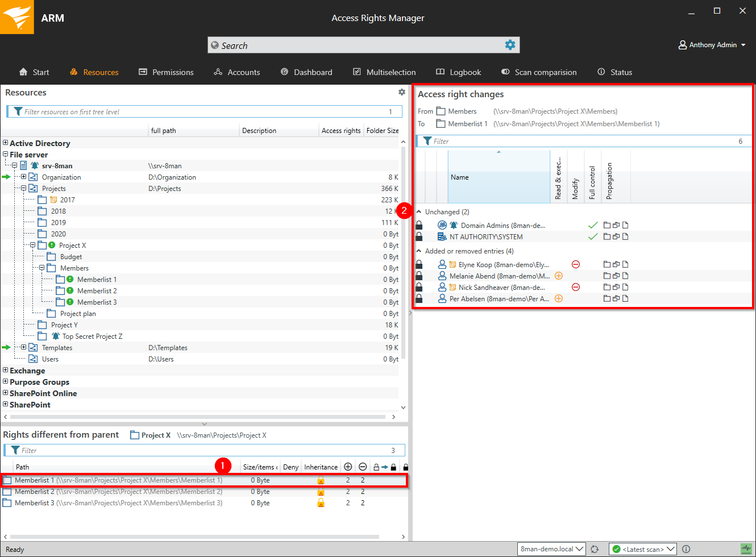The image size is (756, 557).
Task: Sort by the Name column header
Action: [498, 177]
